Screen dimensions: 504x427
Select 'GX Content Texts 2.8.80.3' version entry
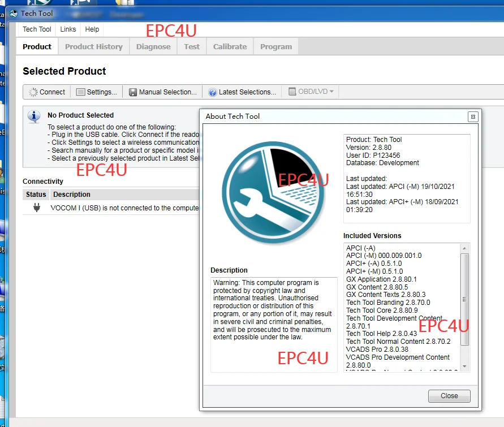[386, 295]
